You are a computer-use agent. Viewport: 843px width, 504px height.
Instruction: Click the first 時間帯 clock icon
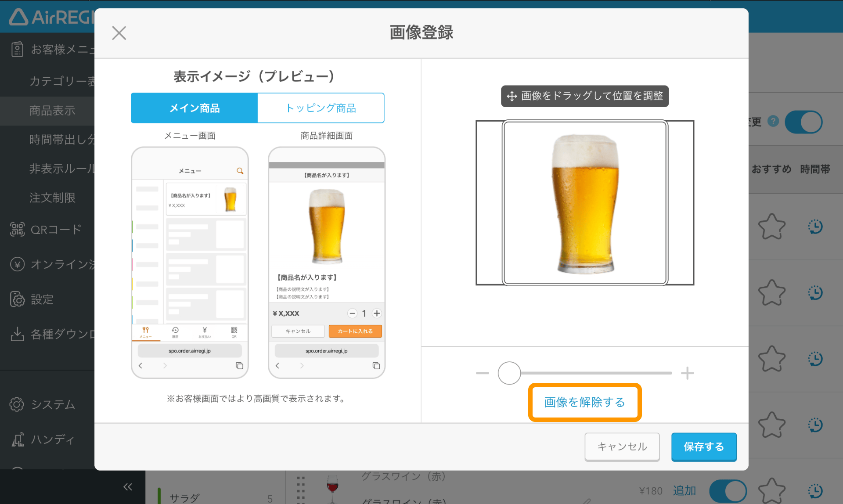click(x=815, y=227)
